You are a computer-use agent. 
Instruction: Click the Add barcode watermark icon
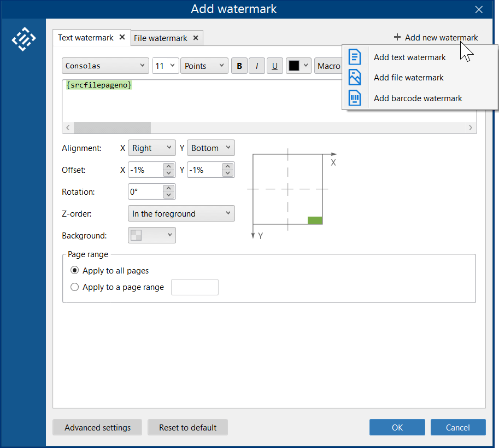click(355, 98)
